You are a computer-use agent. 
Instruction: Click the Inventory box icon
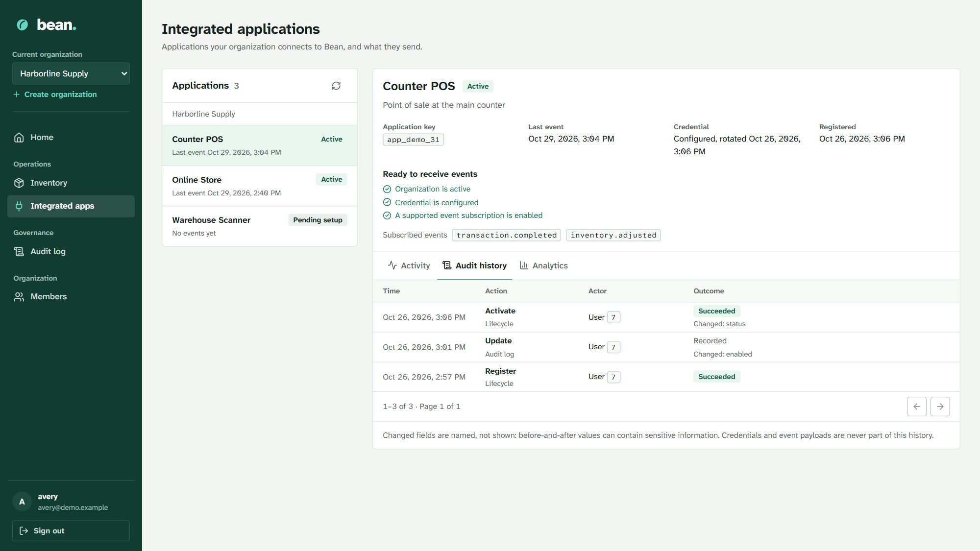(19, 183)
